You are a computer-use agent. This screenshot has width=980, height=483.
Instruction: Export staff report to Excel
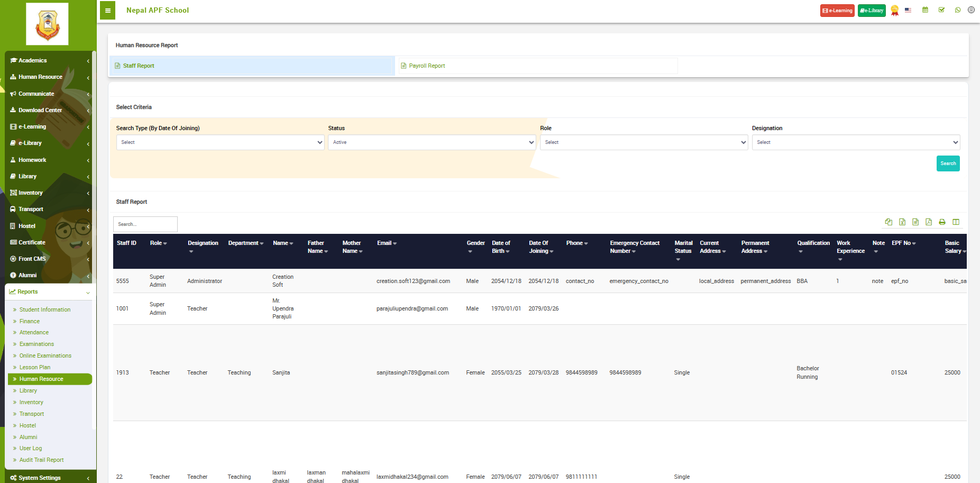[902, 222]
